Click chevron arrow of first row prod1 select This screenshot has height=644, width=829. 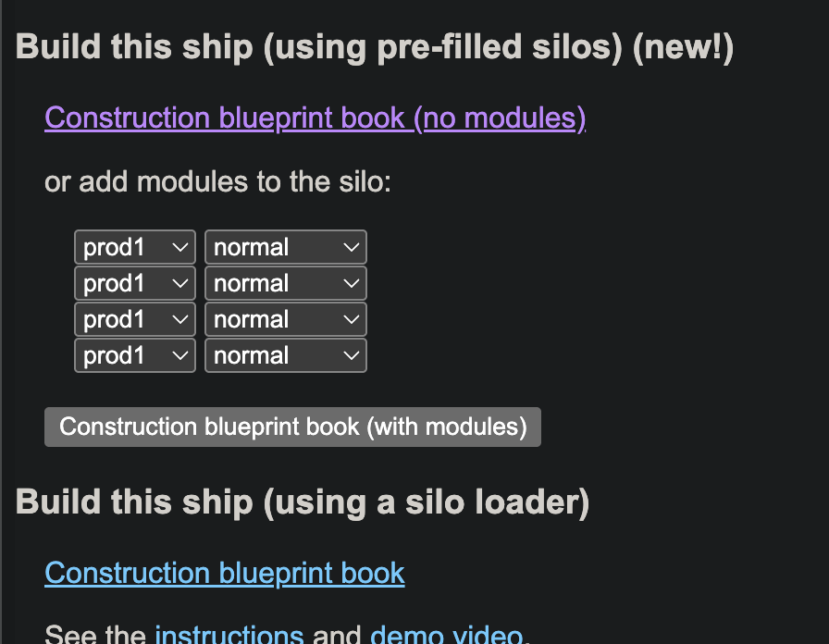[180, 247]
